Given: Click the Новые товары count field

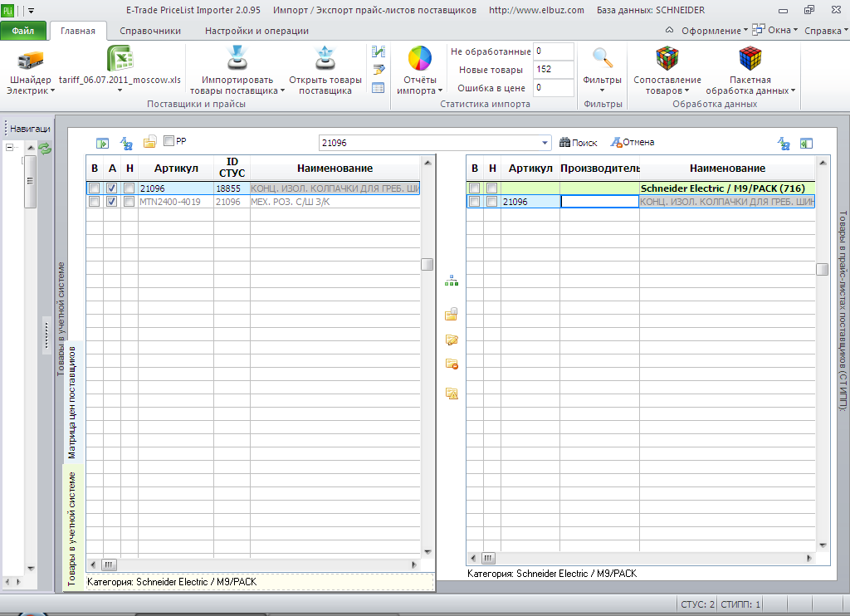Looking at the screenshot, I should pos(554,70).
